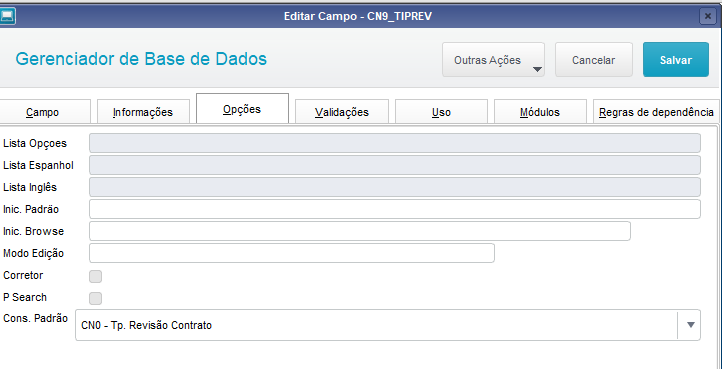The height and width of the screenshot is (369, 722).
Task: Click the Lista Inglês field
Action: coord(395,187)
